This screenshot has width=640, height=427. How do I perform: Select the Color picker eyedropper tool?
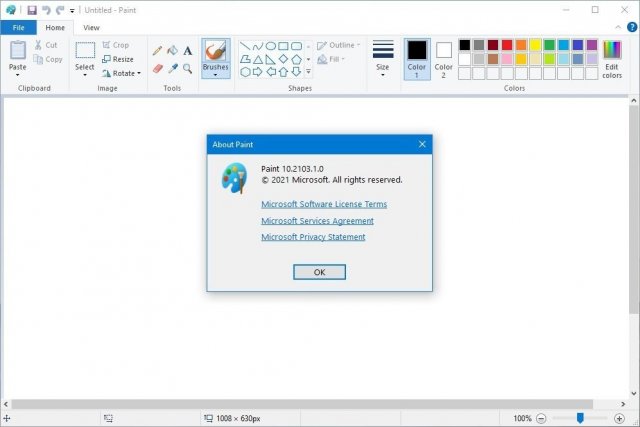[173, 68]
